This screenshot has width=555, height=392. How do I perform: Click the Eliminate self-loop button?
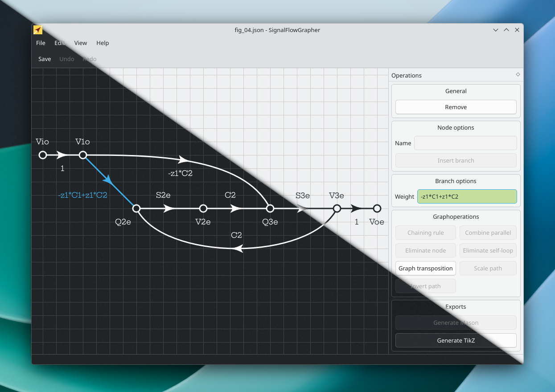(488, 250)
